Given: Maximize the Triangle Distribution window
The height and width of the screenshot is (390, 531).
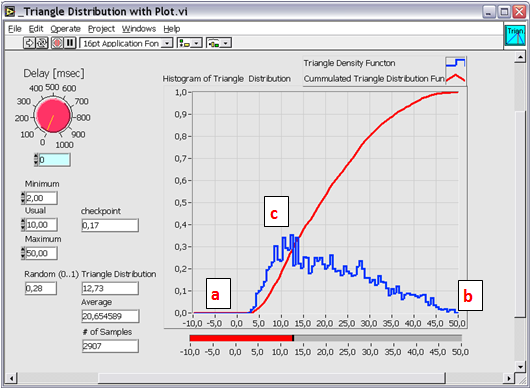Looking at the screenshot, I should click(x=504, y=13).
